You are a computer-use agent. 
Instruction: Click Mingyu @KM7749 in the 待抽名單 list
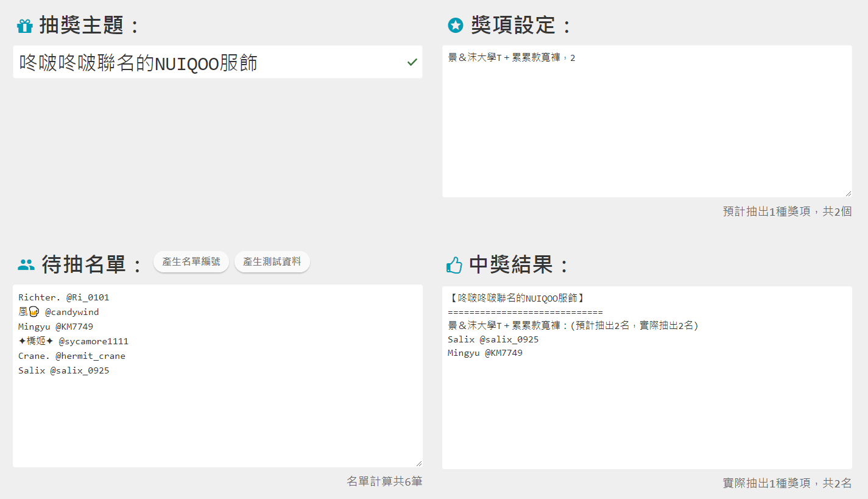[x=56, y=327]
